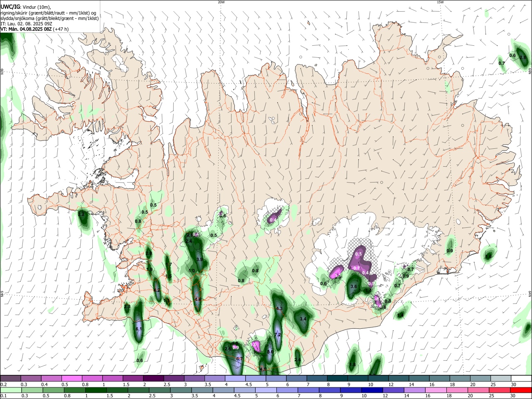Click the '3.4' precipitation value on the map
The image size is (532, 399).
point(303,319)
